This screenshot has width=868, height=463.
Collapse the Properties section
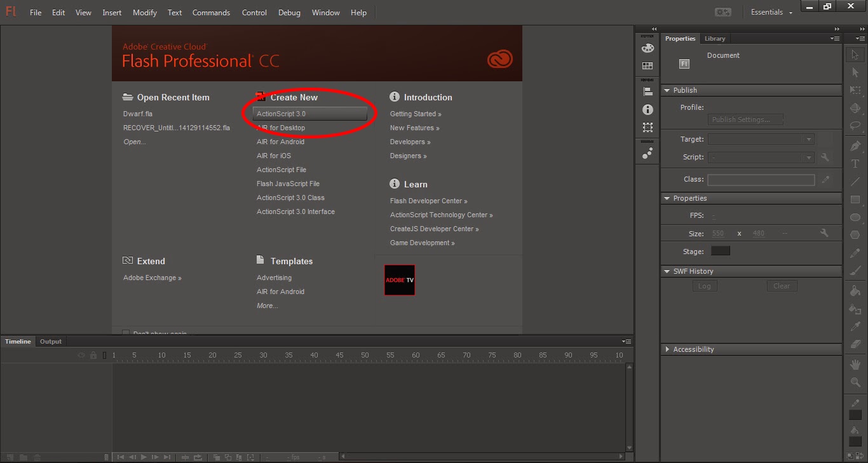pyautogui.click(x=667, y=198)
